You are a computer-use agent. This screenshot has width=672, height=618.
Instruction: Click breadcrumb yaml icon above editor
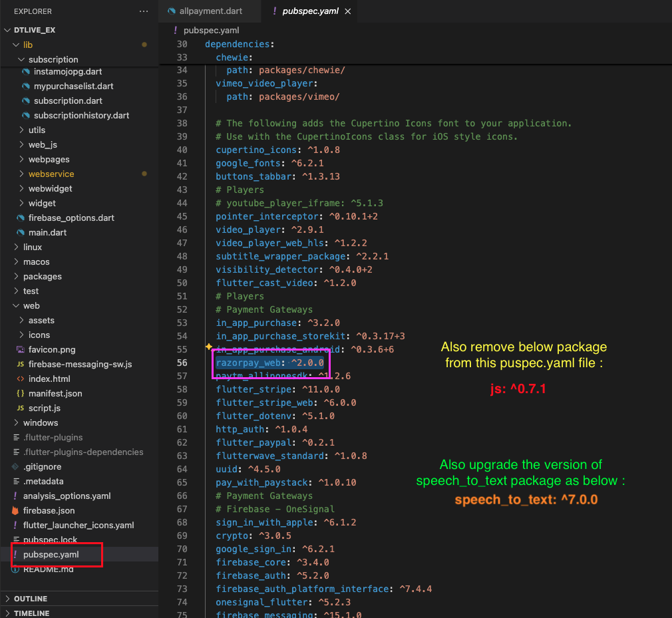coord(175,30)
